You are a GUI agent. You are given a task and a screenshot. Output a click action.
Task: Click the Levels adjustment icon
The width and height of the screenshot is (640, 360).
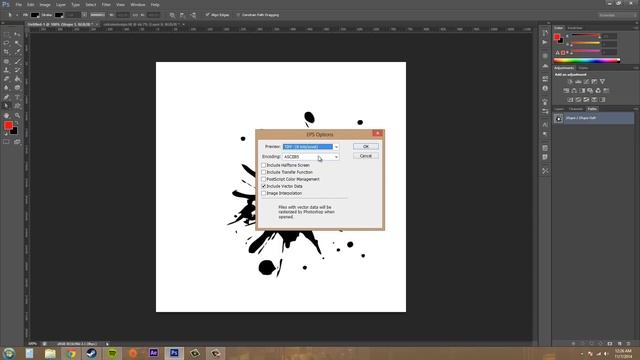(578, 82)
